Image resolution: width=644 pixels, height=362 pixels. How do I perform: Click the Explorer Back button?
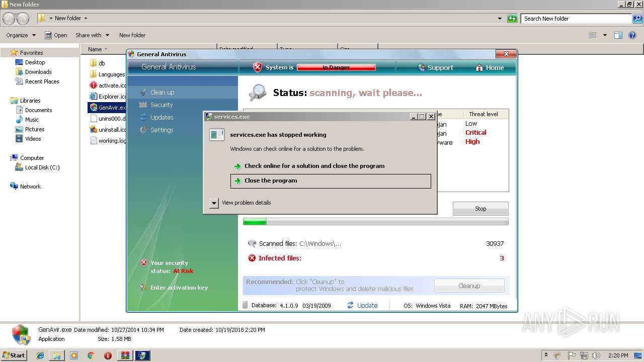tap(9, 19)
